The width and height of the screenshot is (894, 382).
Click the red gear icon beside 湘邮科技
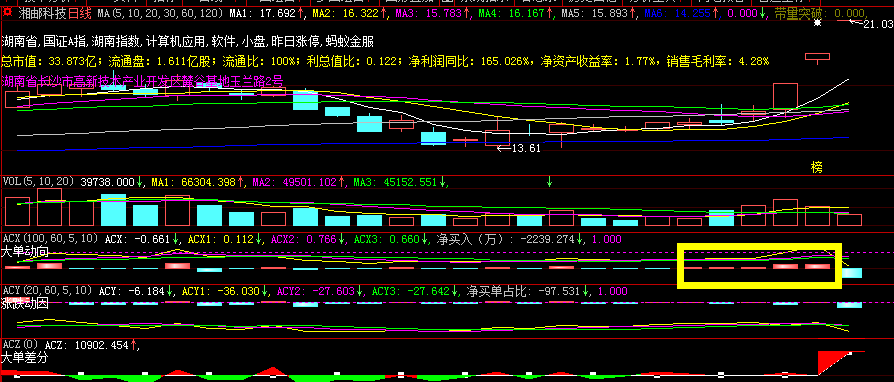[7, 11]
